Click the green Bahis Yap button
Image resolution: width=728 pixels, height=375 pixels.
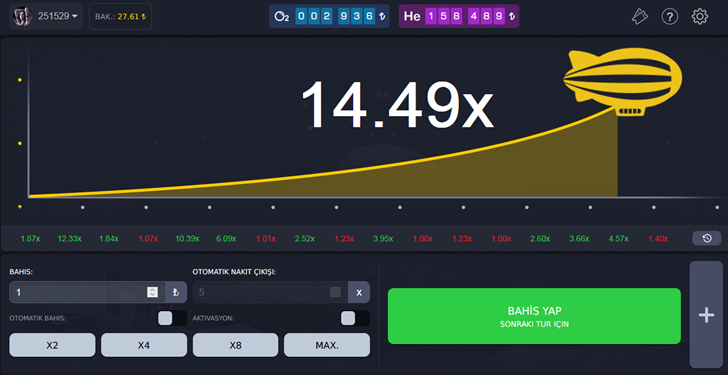tap(534, 316)
